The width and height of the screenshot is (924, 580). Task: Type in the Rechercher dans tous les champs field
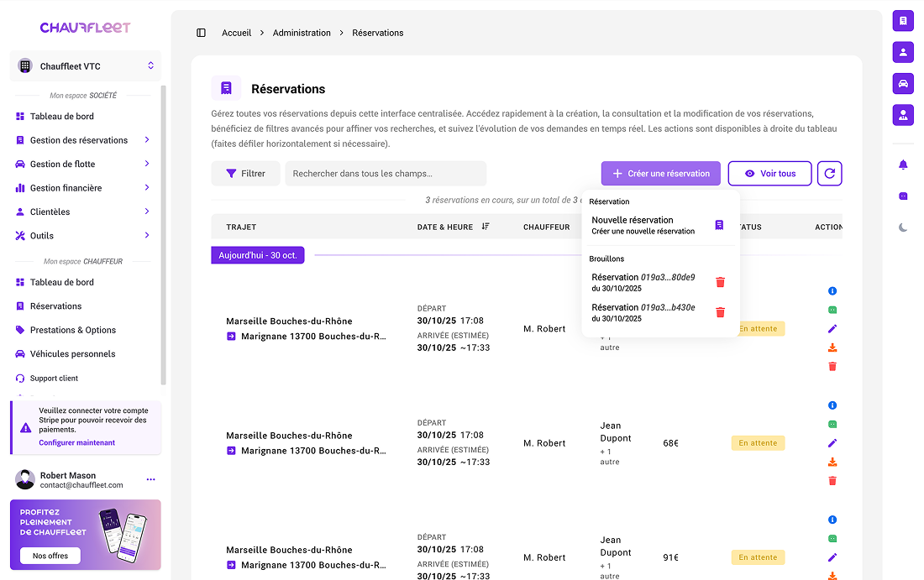(385, 173)
